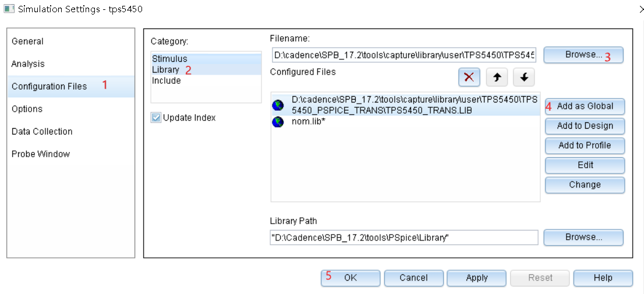Click into the Filename input field
Image resolution: width=644 pixels, height=294 pixels.
(404, 55)
